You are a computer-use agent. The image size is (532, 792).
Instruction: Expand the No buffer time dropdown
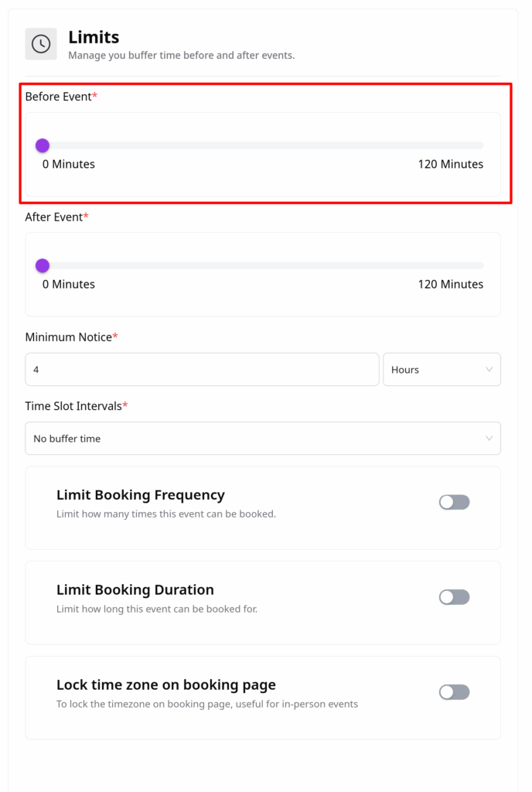tap(262, 439)
